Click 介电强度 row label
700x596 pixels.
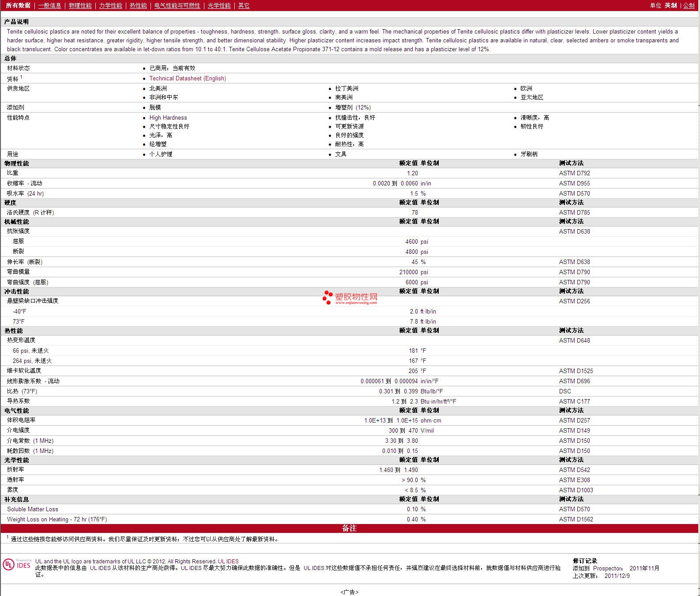pos(18,430)
